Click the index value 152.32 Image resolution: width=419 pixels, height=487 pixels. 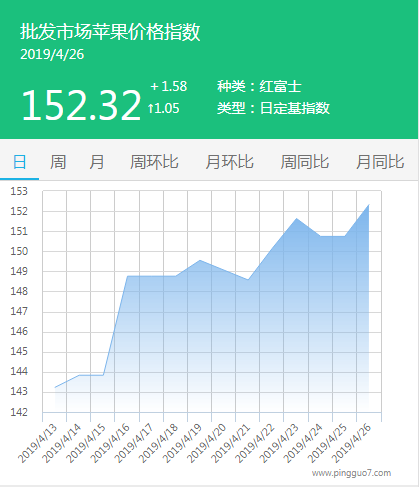pyautogui.click(x=81, y=105)
